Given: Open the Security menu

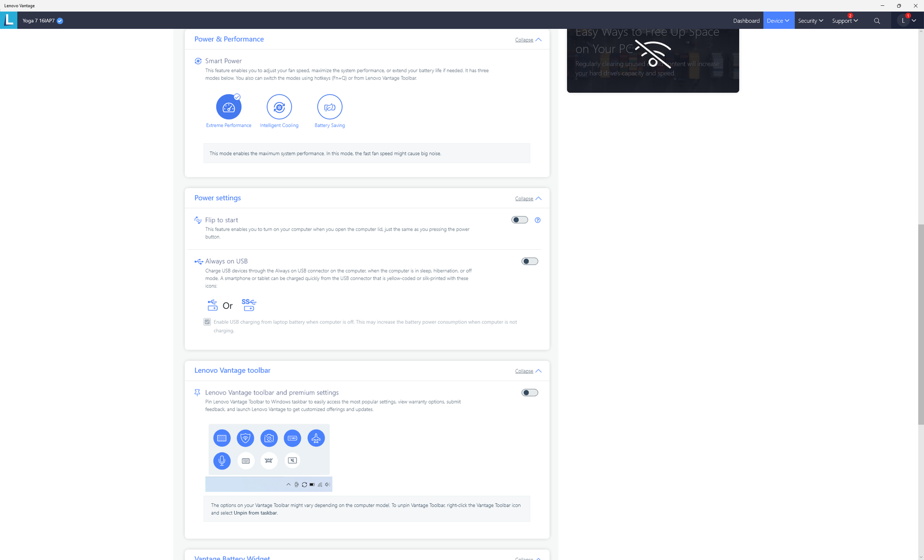Looking at the screenshot, I should point(810,21).
